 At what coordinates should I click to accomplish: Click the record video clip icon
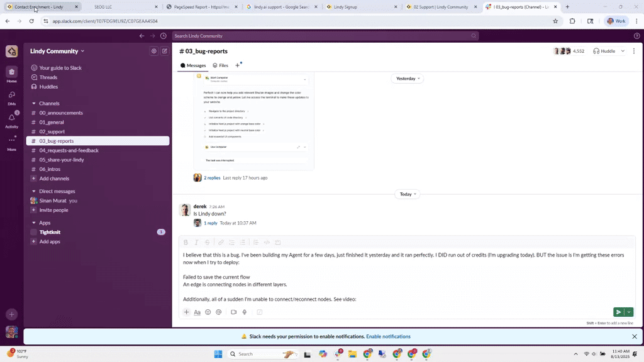click(233, 312)
